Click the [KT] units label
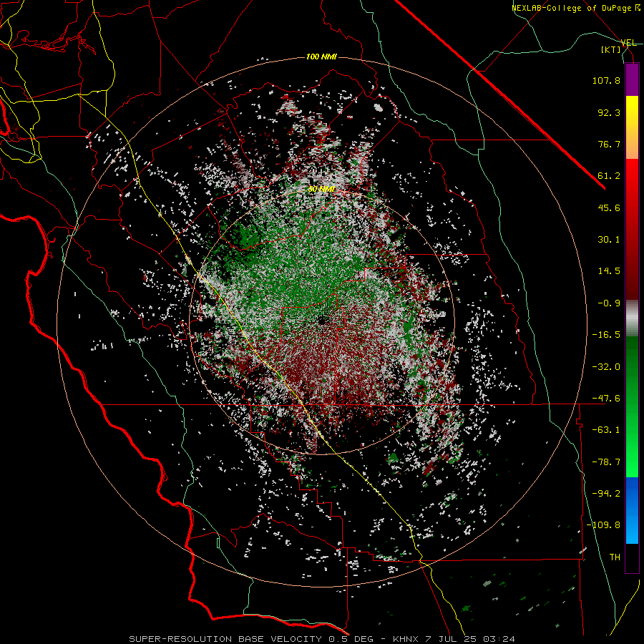Image resolution: width=644 pixels, height=644 pixels. click(611, 49)
